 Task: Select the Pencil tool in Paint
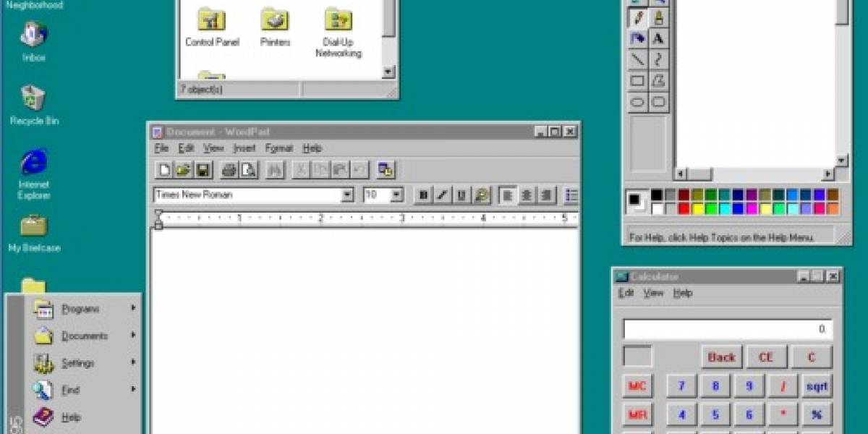[x=637, y=18]
